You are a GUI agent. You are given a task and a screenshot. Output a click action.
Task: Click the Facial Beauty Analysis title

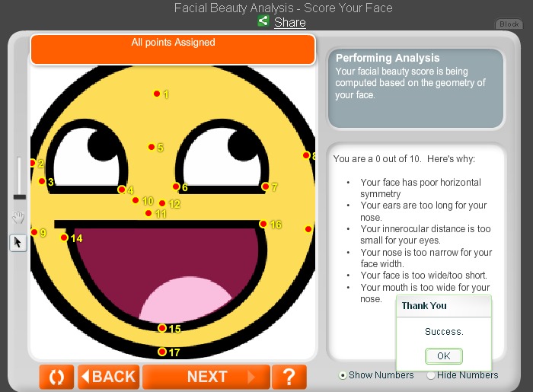(x=283, y=8)
